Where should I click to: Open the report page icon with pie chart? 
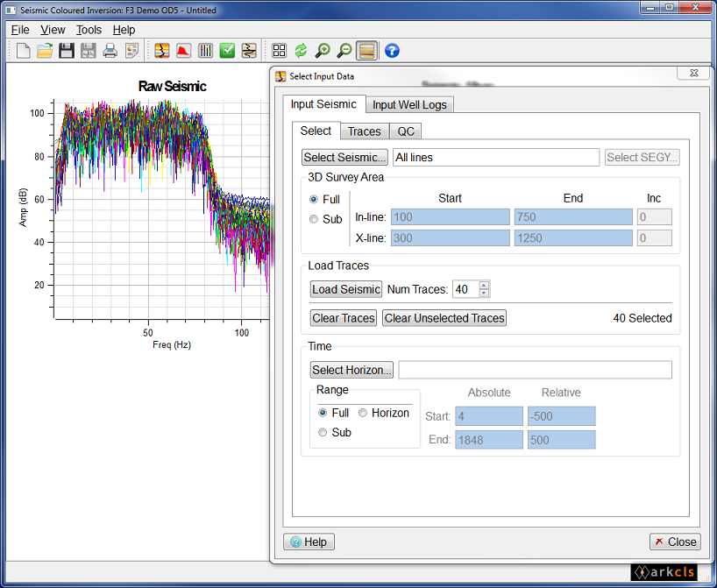pyautogui.click(x=131, y=50)
